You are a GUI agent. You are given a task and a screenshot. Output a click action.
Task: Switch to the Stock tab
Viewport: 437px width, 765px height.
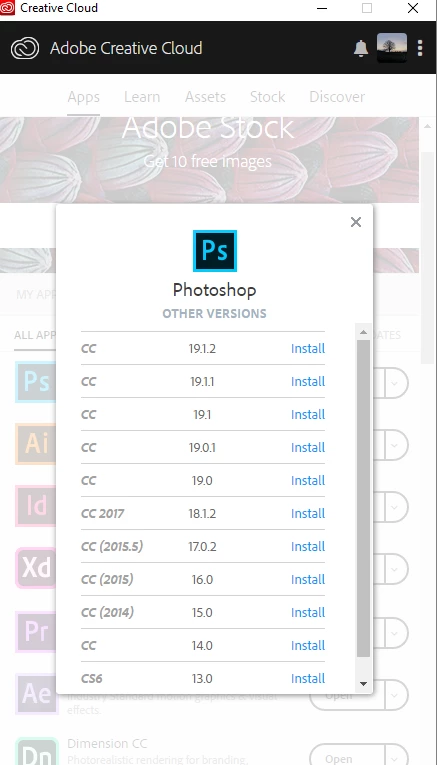267,97
